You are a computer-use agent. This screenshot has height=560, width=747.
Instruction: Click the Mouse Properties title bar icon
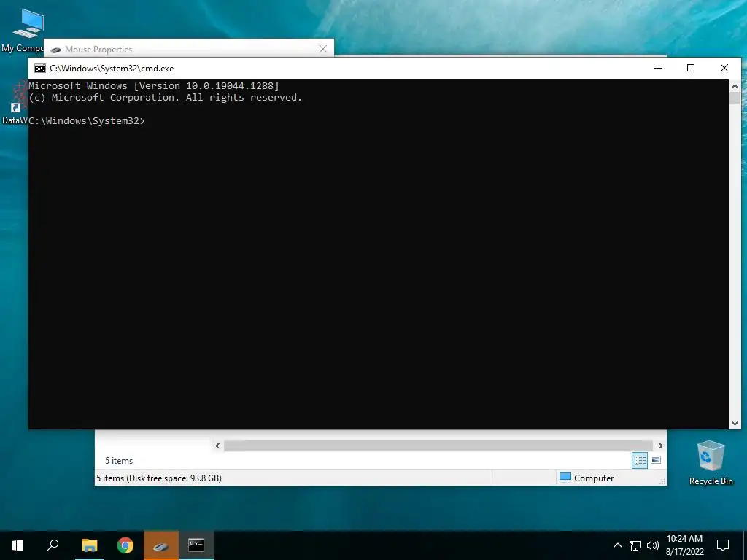pos(55,50)
